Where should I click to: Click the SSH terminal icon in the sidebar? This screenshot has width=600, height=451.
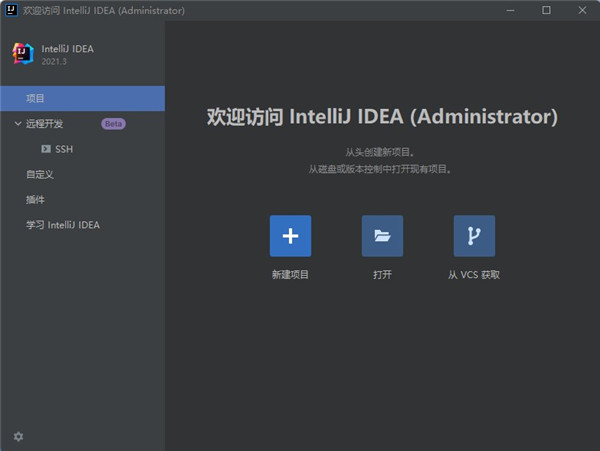click(x=46, y=149)
